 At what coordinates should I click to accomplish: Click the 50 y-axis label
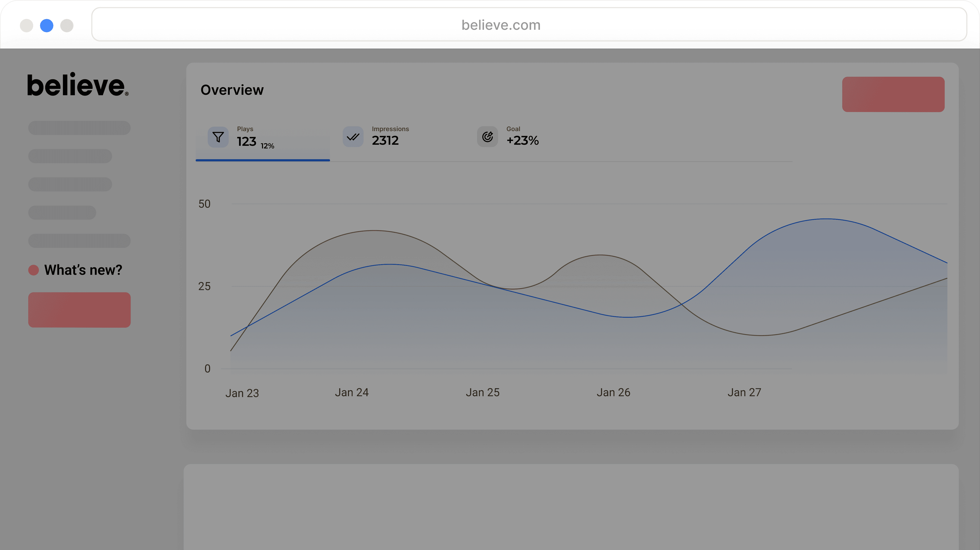coord(204,204)
